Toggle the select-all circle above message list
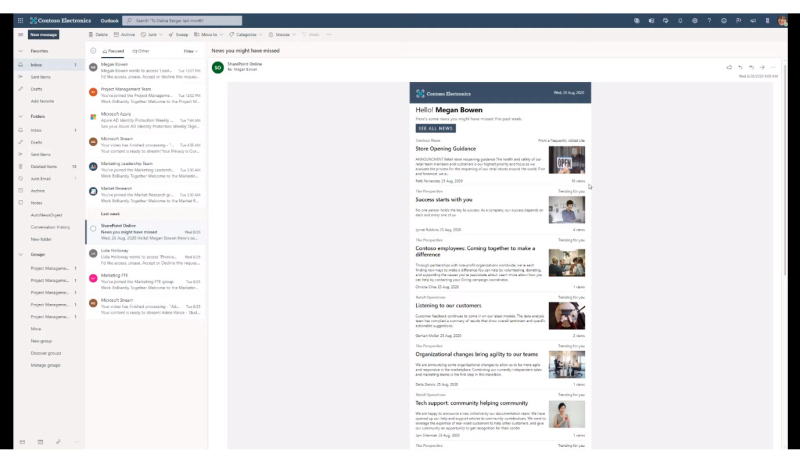 point(93,51)
